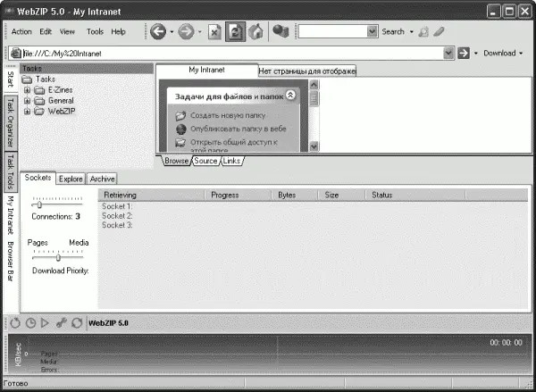The width and height of the screenshot is (536, 392).
Task: Switch to the Source view tab
Action: 205,161
